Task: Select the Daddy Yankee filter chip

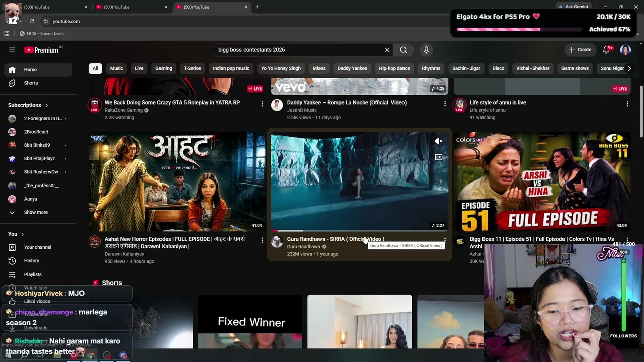Action: [352, 68]
